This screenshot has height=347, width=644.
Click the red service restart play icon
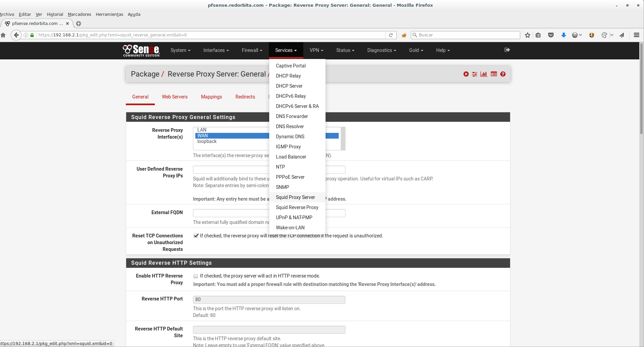(466, 74)
